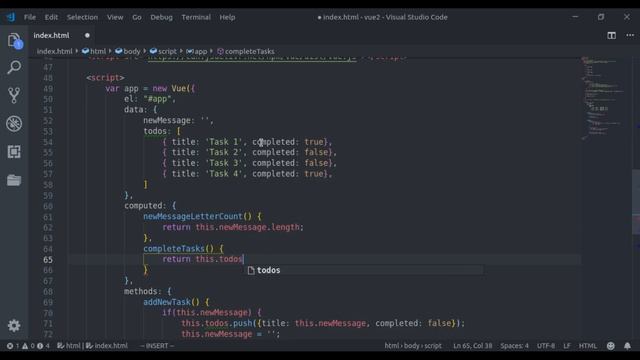
Task: Click the 'Task 2' string in code
Action: point(224,152)
